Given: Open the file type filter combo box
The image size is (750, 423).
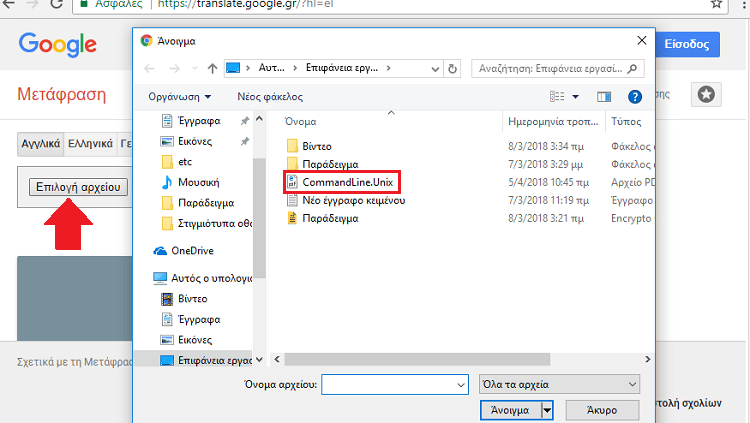Looking at the screenshot, I should point(559,384).
